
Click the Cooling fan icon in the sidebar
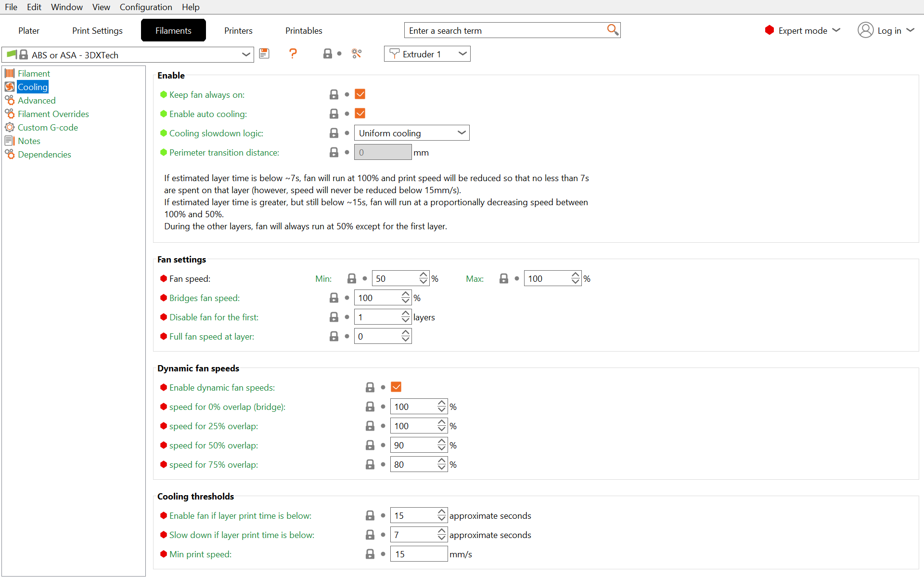click(x=10, y=87)
